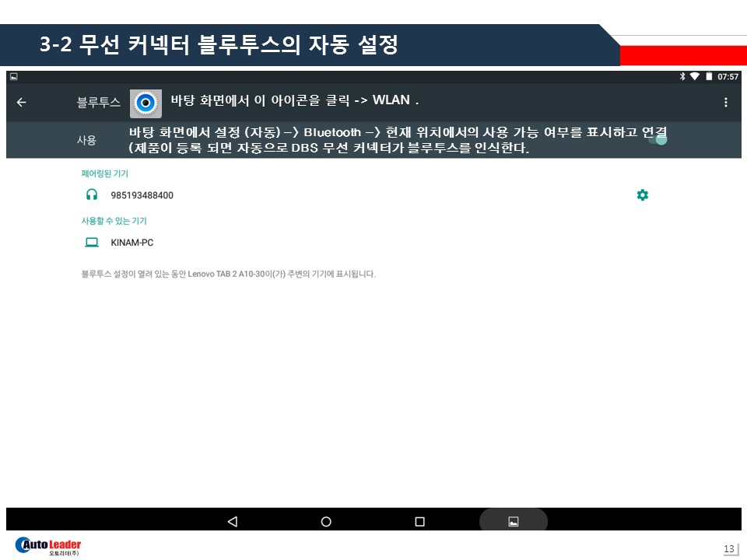
Task: Open the three-dot overflow menu
Action: (x=725, y=102)
